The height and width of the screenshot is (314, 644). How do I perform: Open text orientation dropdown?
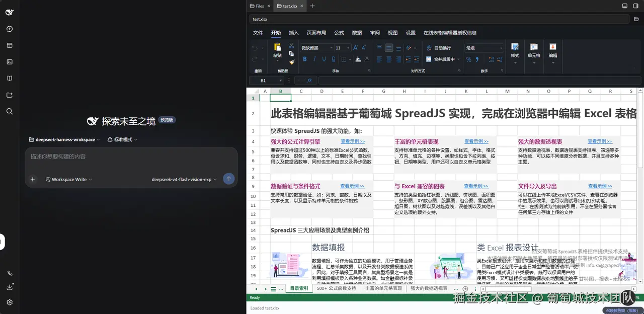click(415, 48)
